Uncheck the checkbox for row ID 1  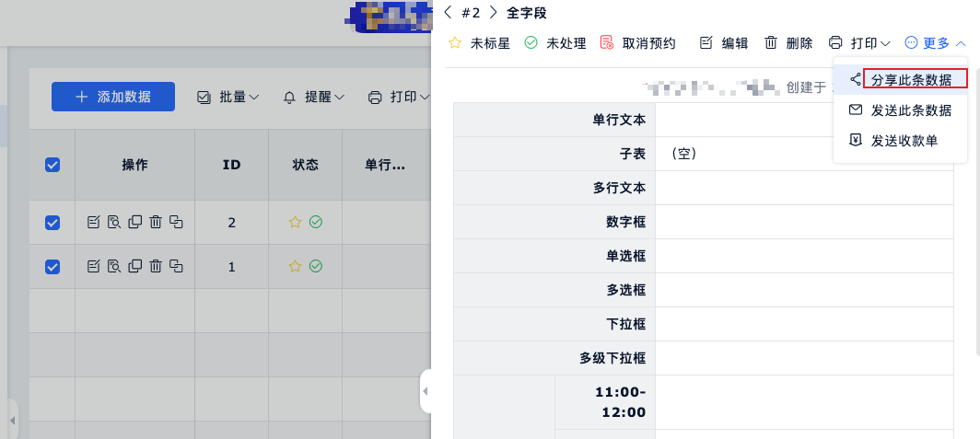52,266
